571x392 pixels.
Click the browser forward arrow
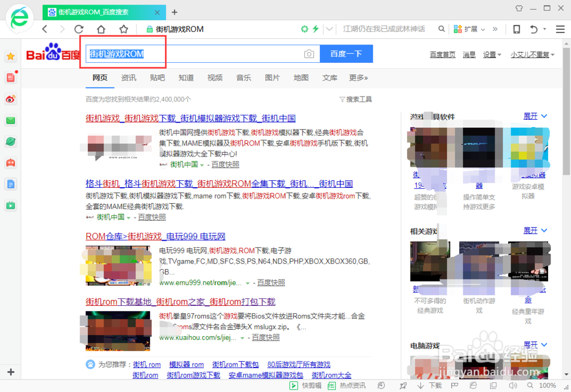pyautogui.click(x=62, y=29)
